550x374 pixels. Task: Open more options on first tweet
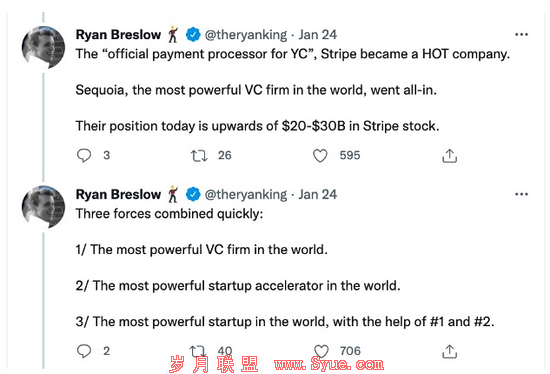point(521,34)
